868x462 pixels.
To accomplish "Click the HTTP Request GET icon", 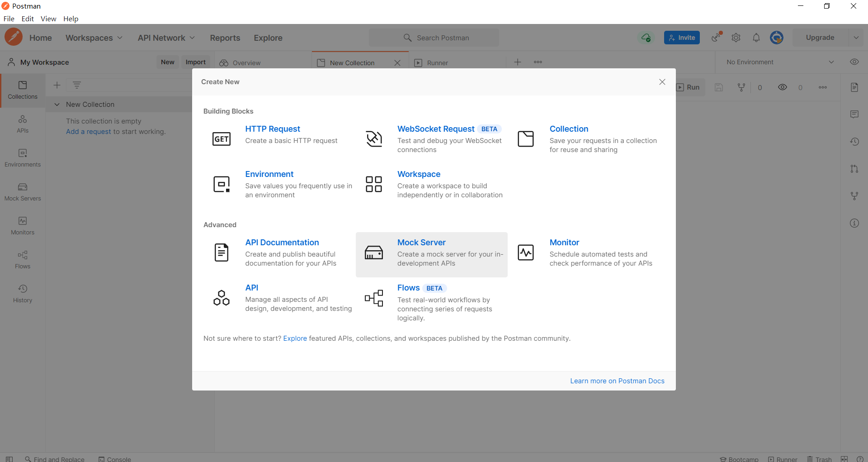I will coord(222,139).
